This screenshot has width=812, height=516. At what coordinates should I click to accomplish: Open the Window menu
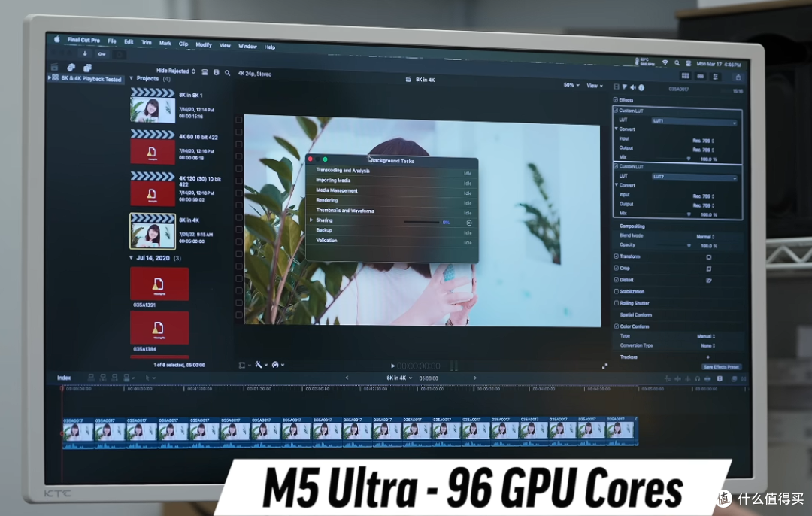(x=247, y=46)
